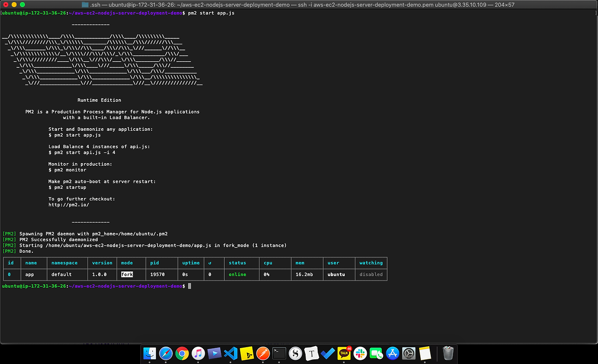Click '$ pm2 start api.js -i 4' line
This screenshot has width=598, height=364.
coord(82,152)
